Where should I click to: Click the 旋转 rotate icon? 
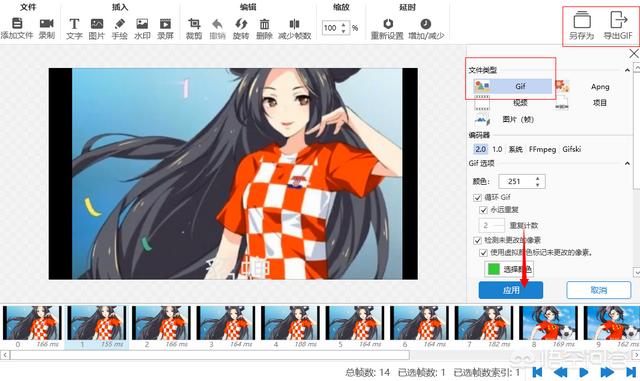click(241, 24)
